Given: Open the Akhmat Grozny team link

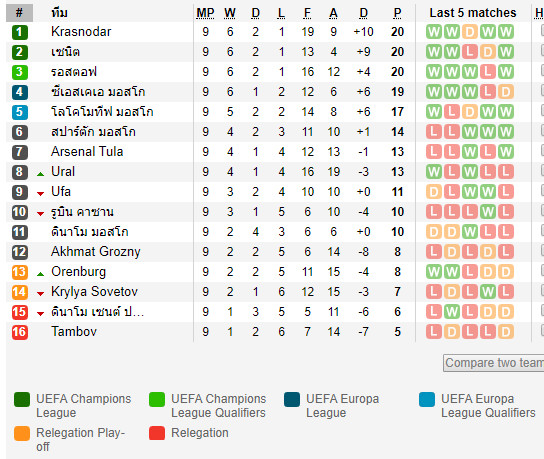Looking at the screenshot, I should coord(96,252).
